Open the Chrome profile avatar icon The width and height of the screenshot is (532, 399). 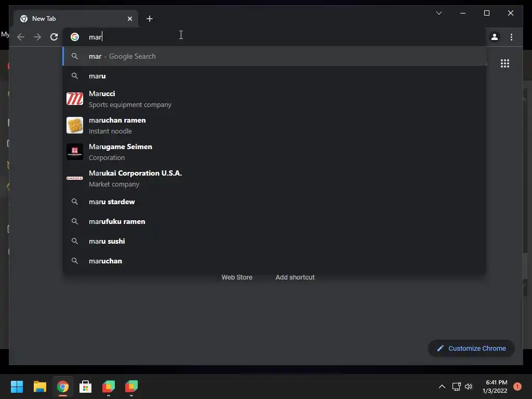[495, 37]
